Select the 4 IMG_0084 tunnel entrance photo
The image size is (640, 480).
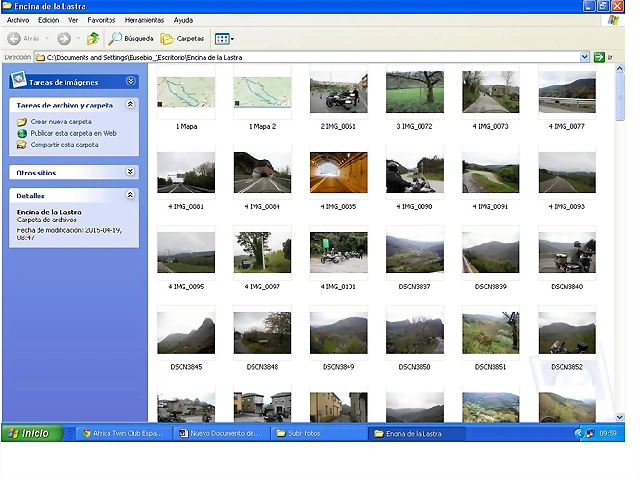click(262, 173)
